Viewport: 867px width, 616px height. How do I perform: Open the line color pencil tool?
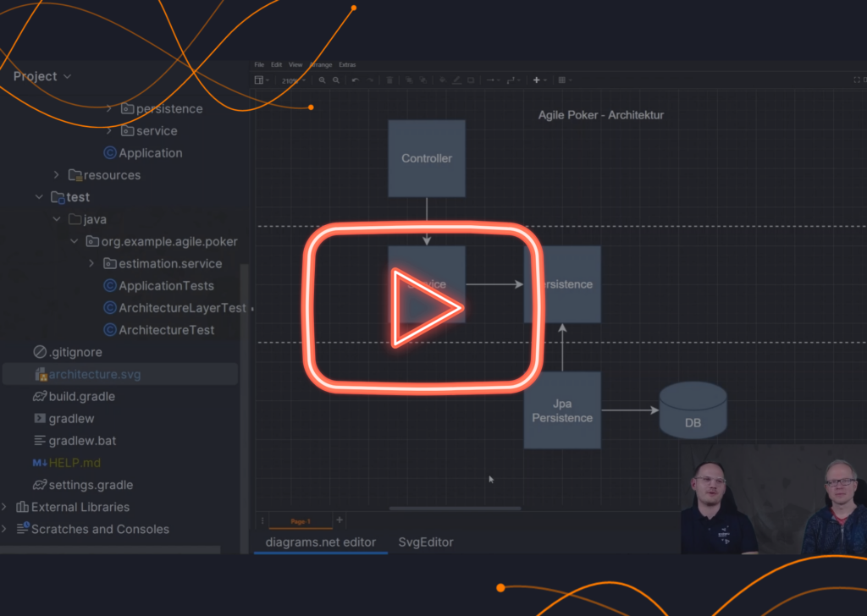coord(456,80)
